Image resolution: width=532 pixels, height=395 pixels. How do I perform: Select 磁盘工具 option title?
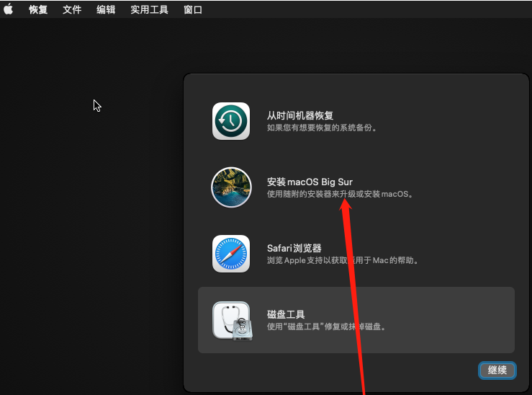click(x=286, y=314)
